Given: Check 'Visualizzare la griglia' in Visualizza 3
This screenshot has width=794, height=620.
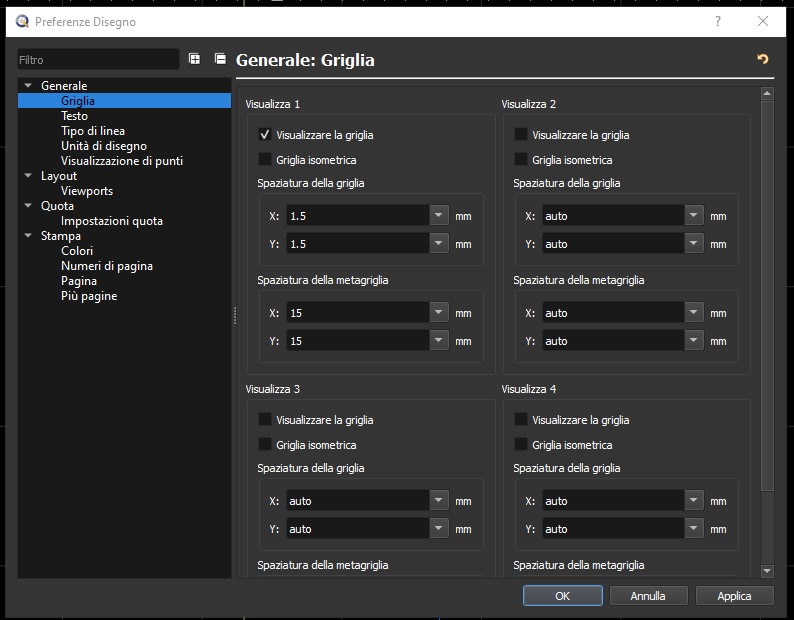Looking at the screenshot, I should tap(265, 420).
